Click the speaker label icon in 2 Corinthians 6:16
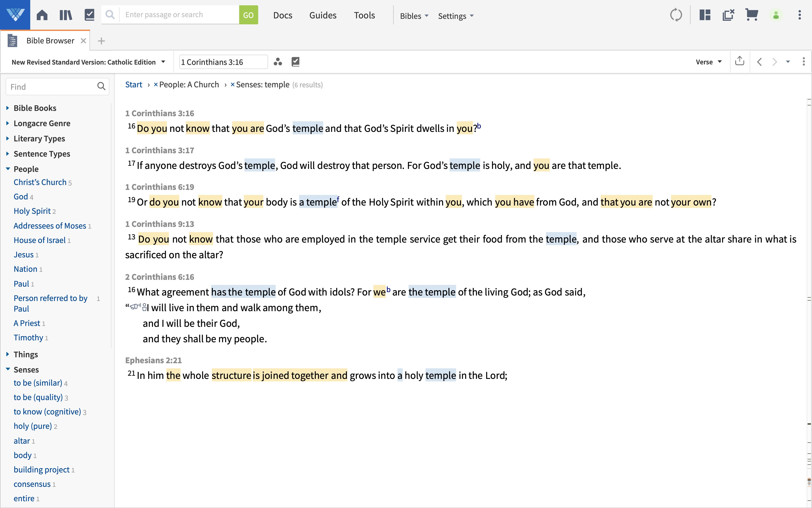812x508 pixels. pyautogui.click(x=138, y=307)
